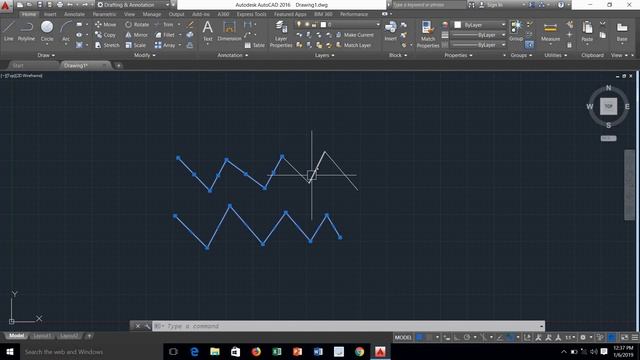Expand the Modify panel
Screen dimensions: 640x360
[144, 55]
